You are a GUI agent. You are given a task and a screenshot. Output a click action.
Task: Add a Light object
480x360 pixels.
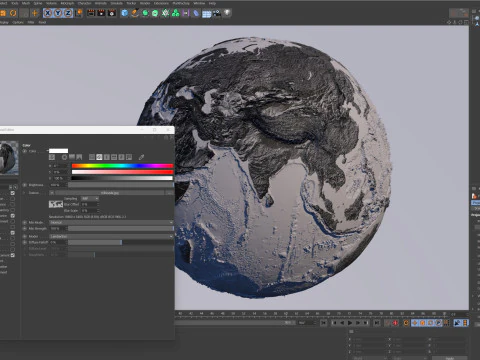[x=227, y=13]
